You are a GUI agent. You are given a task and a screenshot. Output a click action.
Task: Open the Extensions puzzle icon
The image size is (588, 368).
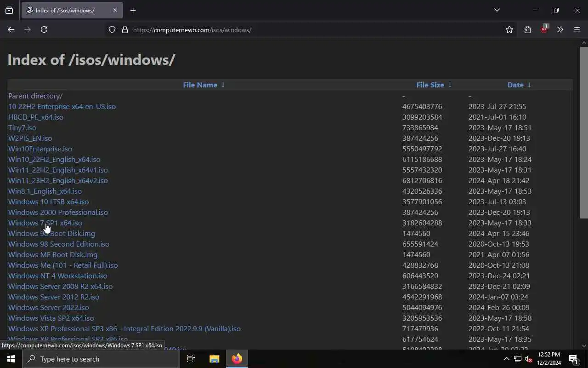(527, 30)
